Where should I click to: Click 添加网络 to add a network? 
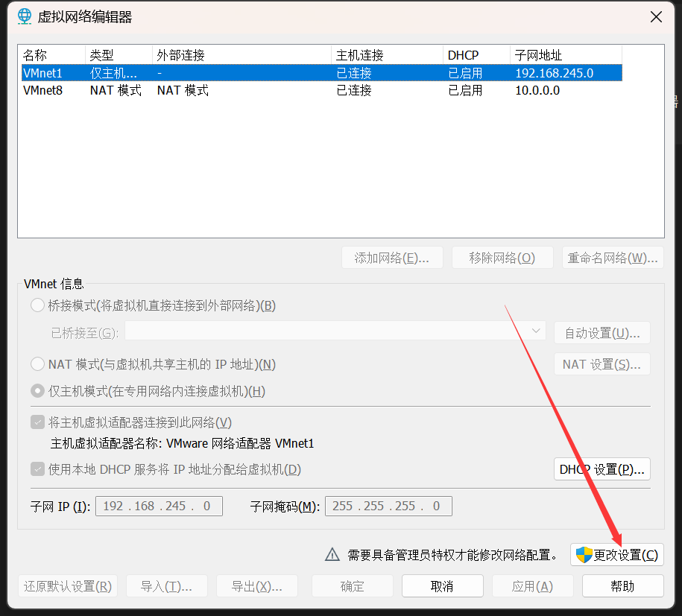coord(391,257)
